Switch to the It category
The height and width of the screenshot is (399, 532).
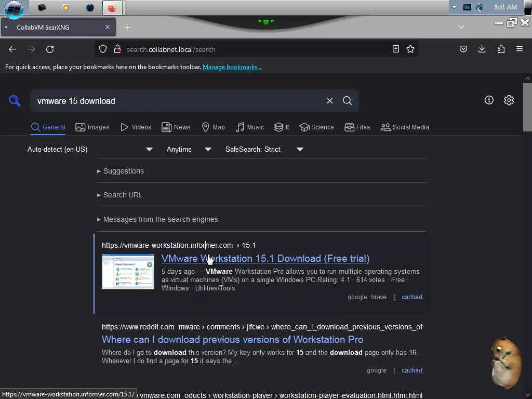tap(282, 127)
